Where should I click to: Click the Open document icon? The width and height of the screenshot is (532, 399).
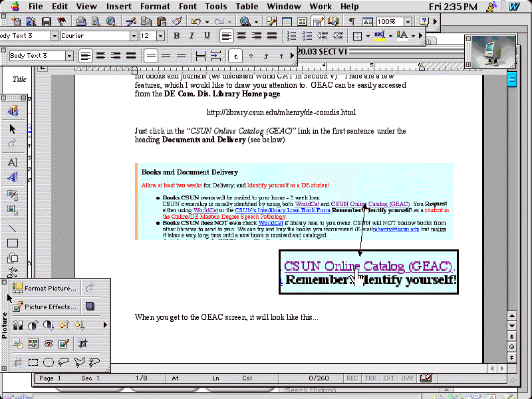[31, 22]
